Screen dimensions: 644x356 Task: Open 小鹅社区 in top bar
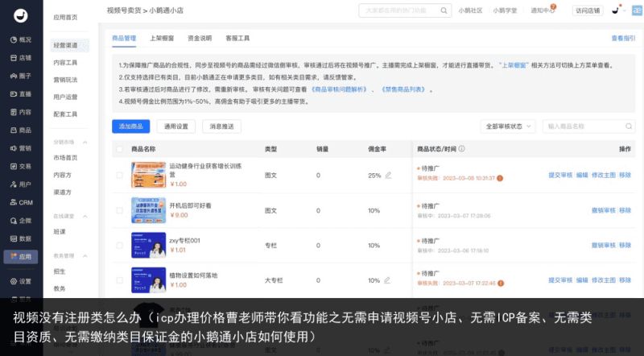point(470,10)
